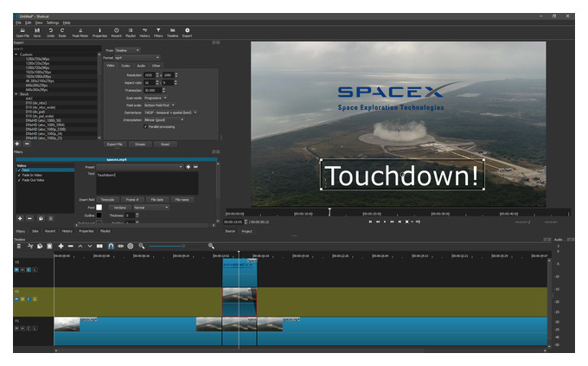Switch to the Codec tab
Screen dimensions: 588x366
click(125, 66)
